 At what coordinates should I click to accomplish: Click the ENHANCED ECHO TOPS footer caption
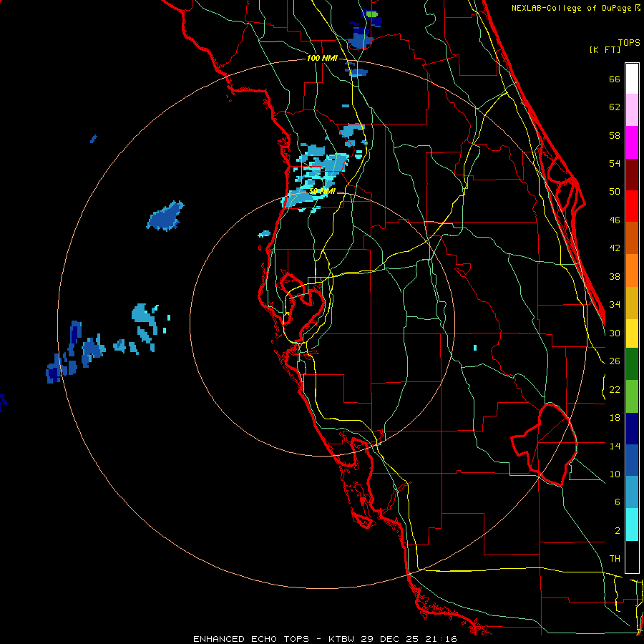pos(325,639)
